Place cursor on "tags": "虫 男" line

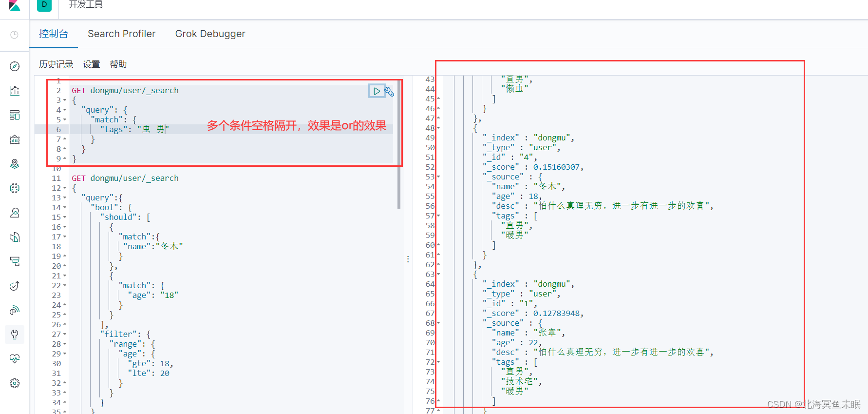pyautogui.click(x=134, y=129)
